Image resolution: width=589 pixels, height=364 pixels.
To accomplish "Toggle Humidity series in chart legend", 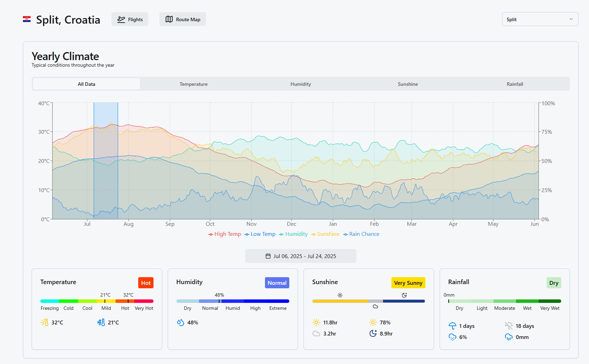I will 293,234.
